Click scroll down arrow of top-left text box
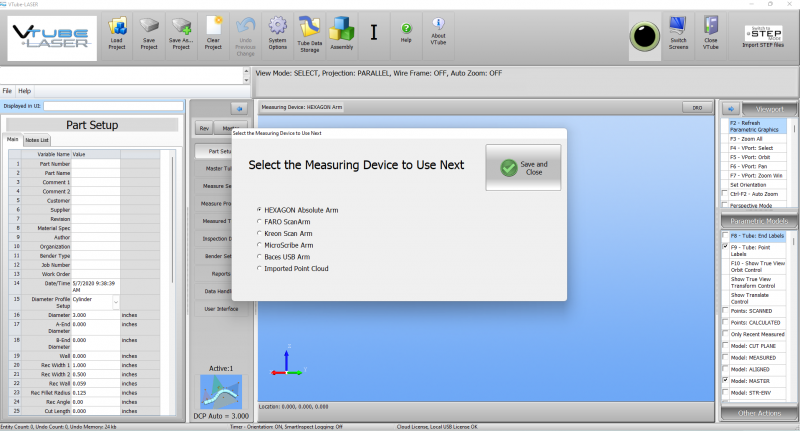Screen dimensions: 800x431 click(246, 81)
